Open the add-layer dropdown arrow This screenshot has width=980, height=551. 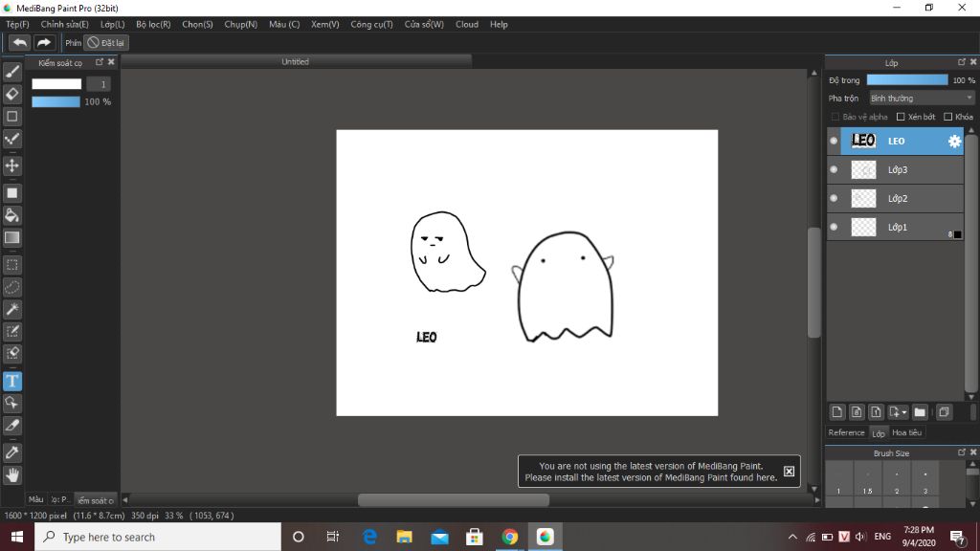[x=903, y=412]
